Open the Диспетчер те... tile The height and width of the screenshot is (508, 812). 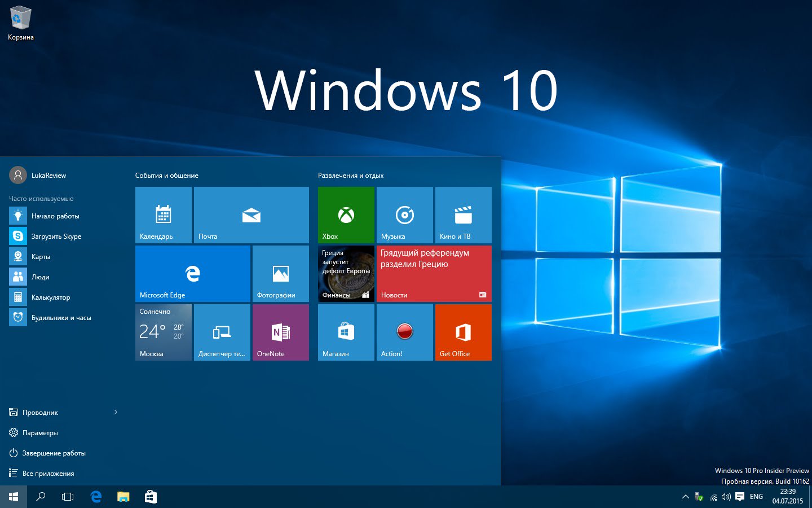pos(222,332)
